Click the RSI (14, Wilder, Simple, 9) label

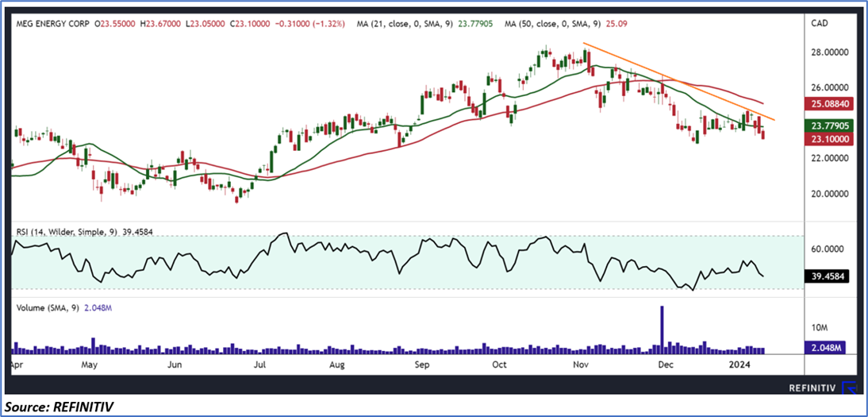point(68,233)
